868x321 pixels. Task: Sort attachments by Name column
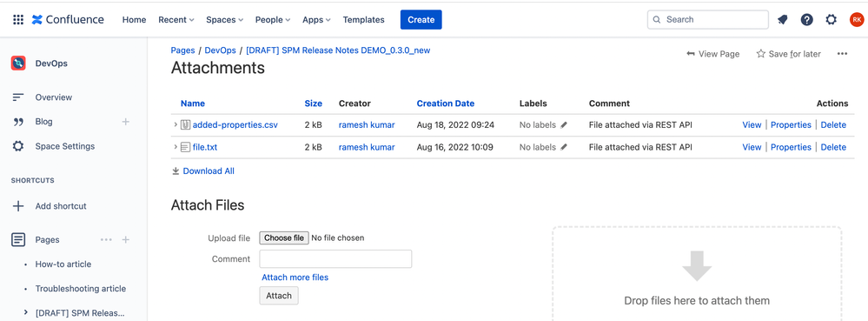[x=193, y=104]
